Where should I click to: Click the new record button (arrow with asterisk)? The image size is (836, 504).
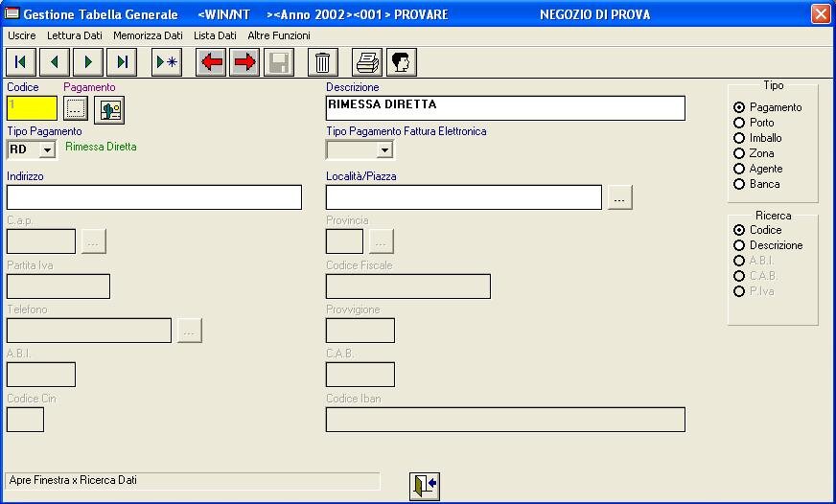(167, 62)
